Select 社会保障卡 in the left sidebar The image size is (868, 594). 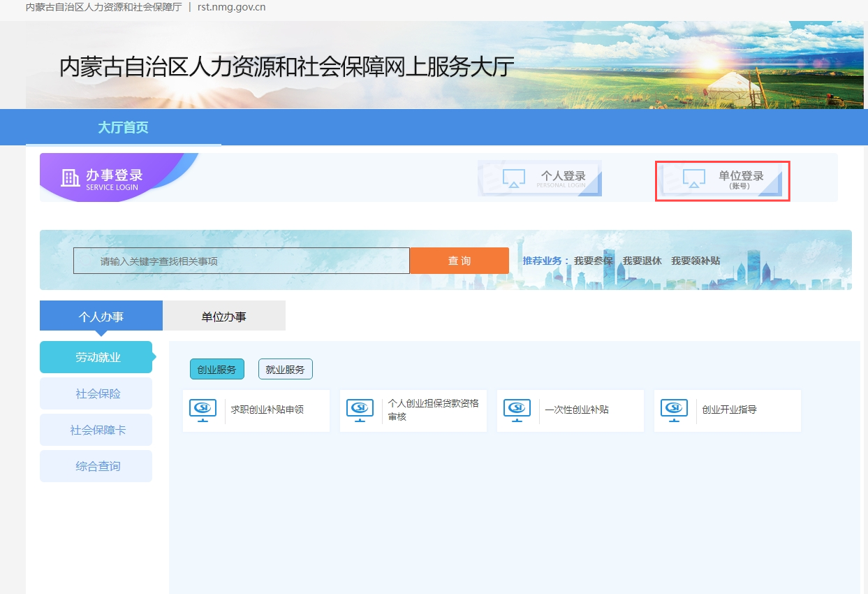click(98, 430)
